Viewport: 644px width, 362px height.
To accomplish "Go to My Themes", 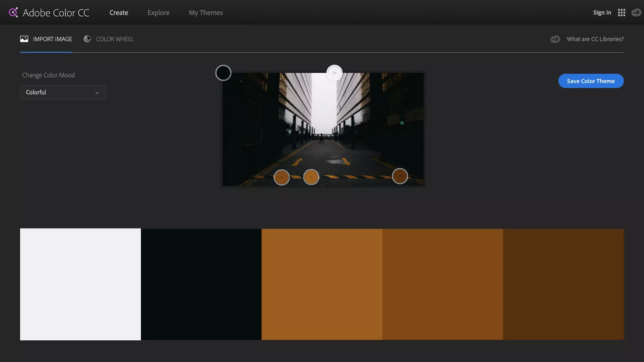I will tap(206, 13).
